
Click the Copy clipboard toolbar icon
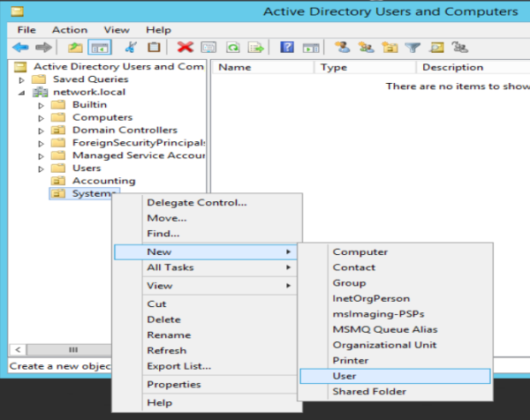tap(154, 48)
